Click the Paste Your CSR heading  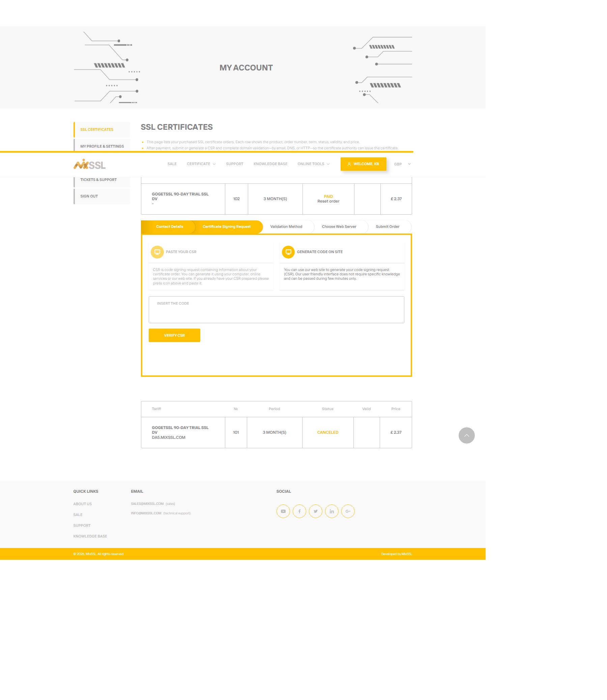click(x=181, y=252)
